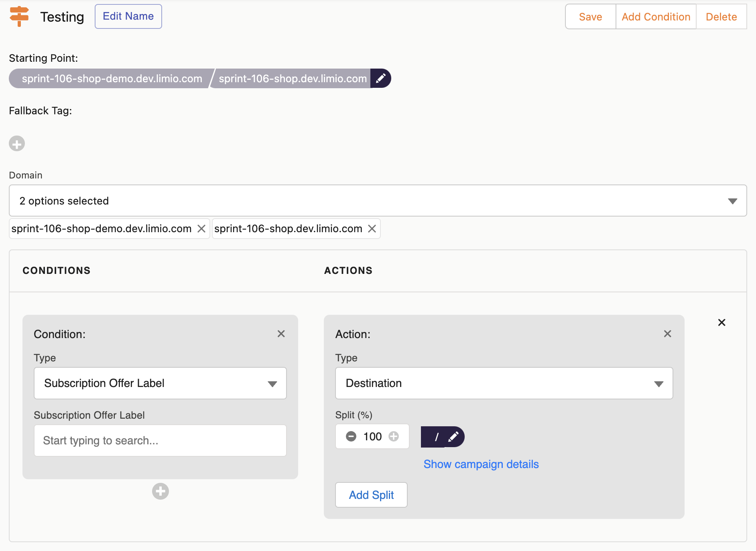Close the Action card
This screenshot has width=756, height=551.
667,334
